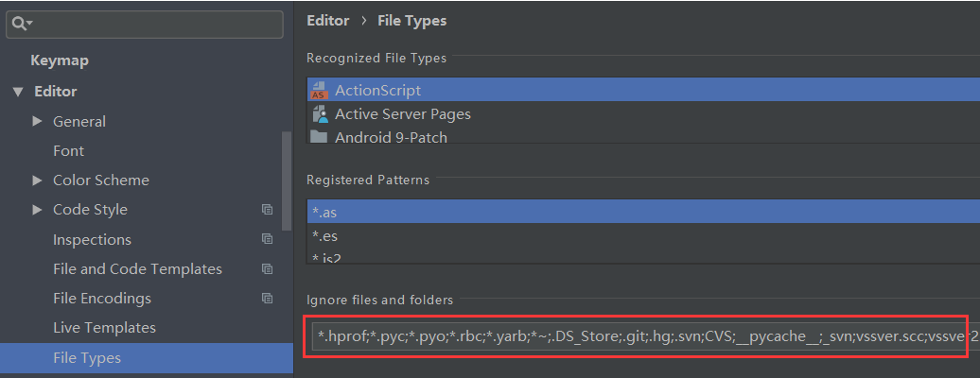Click the search magnifier icon

(x=20, y=24)
